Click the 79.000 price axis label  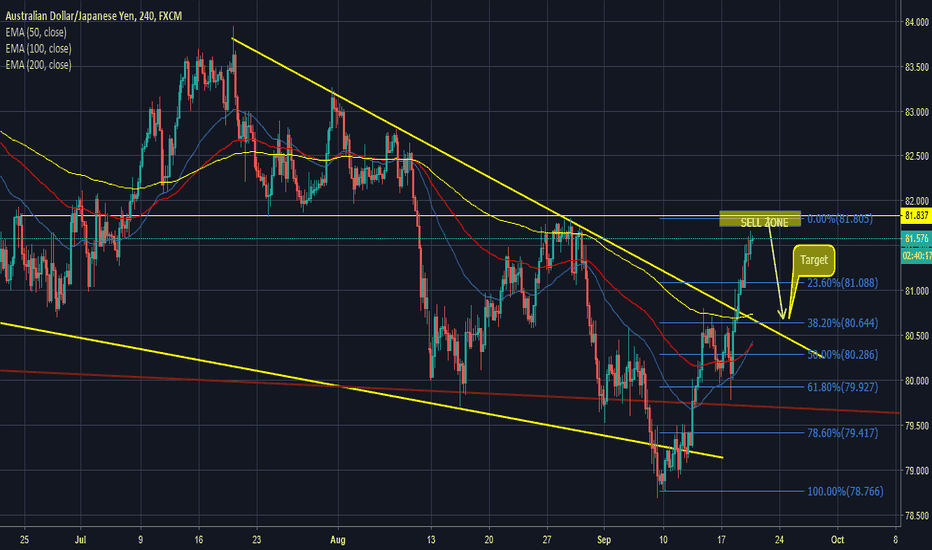click(917, 470)
